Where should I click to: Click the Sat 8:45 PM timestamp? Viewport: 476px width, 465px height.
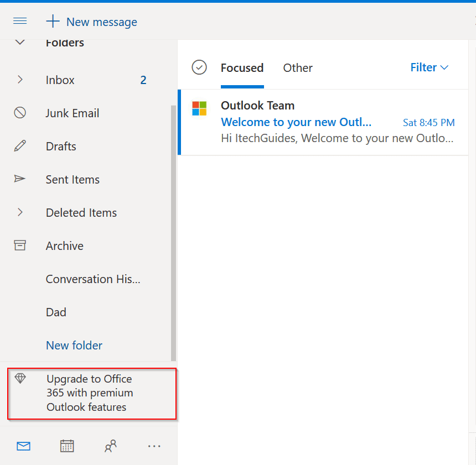428,123
